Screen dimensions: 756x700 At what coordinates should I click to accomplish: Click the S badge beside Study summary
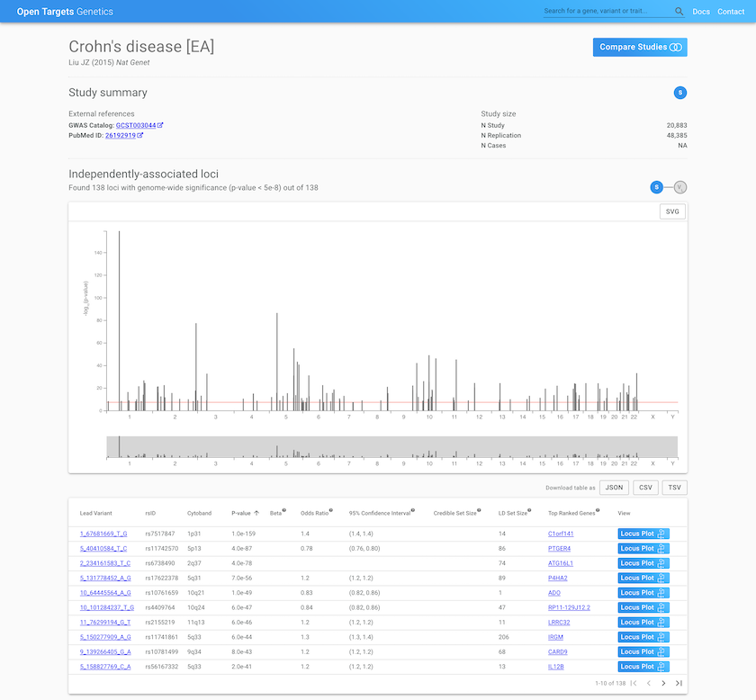679,93
